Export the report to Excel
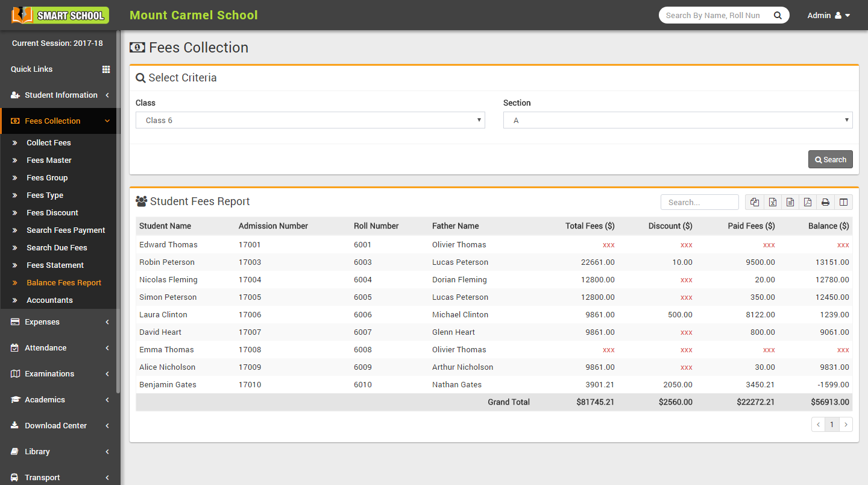This screenshot has width=868, height=485. tap(773, 202)
